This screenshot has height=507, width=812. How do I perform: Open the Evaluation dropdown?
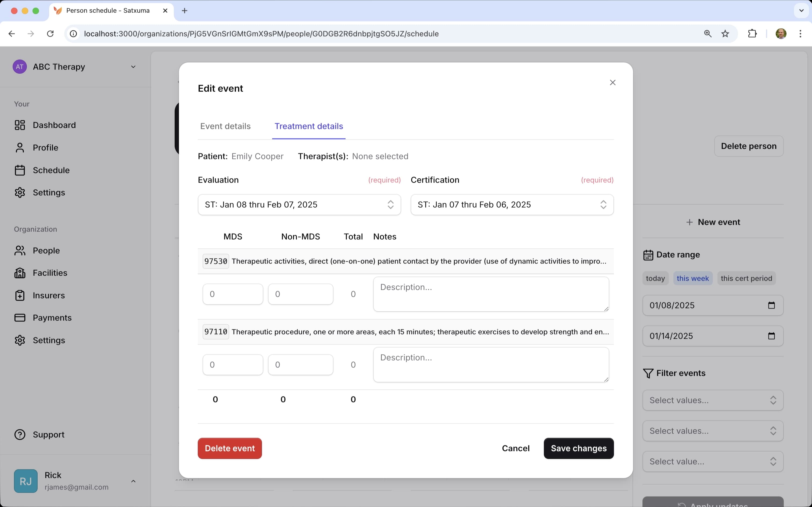[299, 204]
